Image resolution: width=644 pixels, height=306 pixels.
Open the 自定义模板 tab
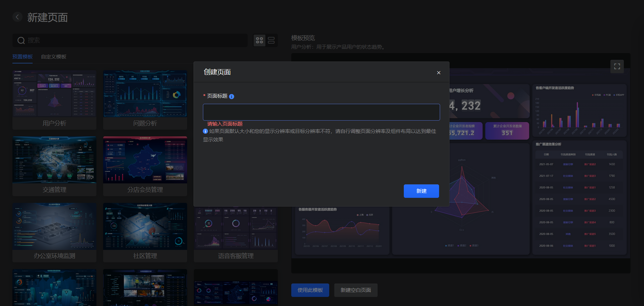point(54,57)
